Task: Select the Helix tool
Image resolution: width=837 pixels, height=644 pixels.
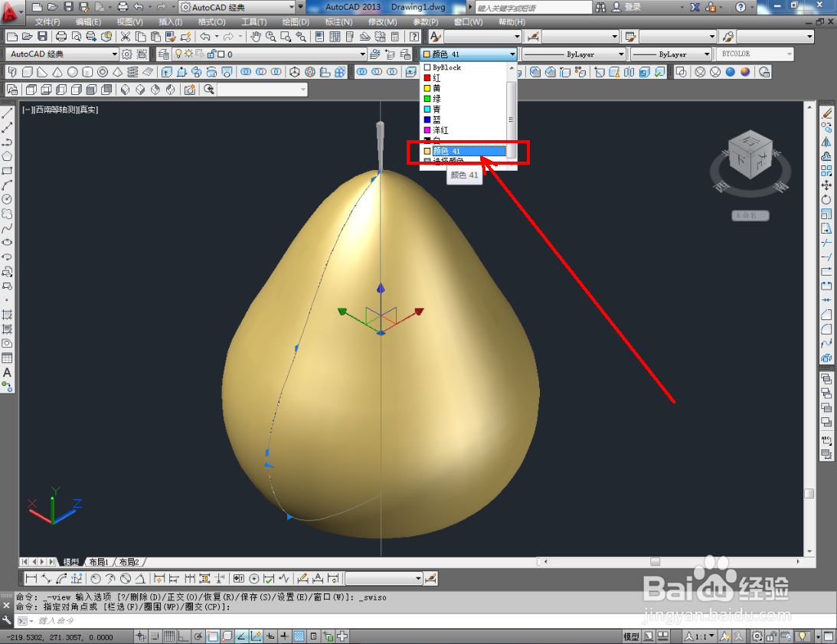Action: pos(132,72)
